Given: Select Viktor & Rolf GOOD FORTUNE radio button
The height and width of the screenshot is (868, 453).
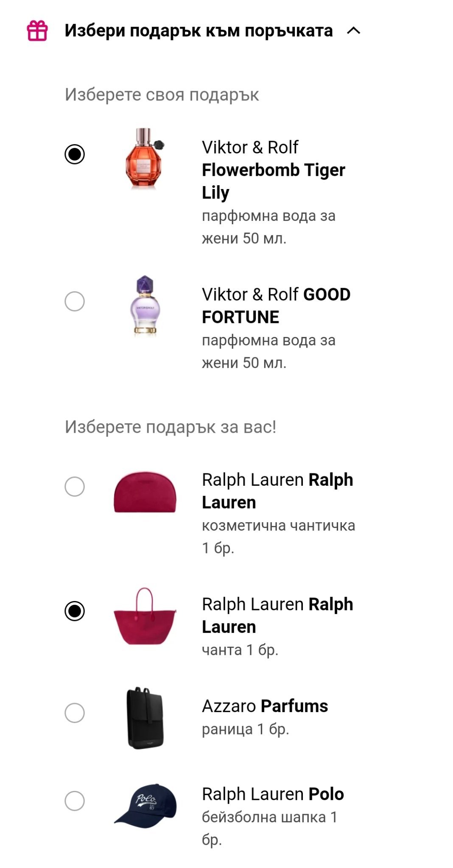Looking at the screenshot, I should 75,301.
